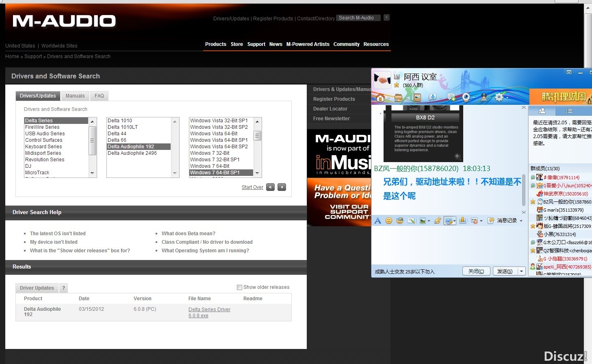
Task: Switch to the list view tab icon
Action: click(x=569, y=111)
